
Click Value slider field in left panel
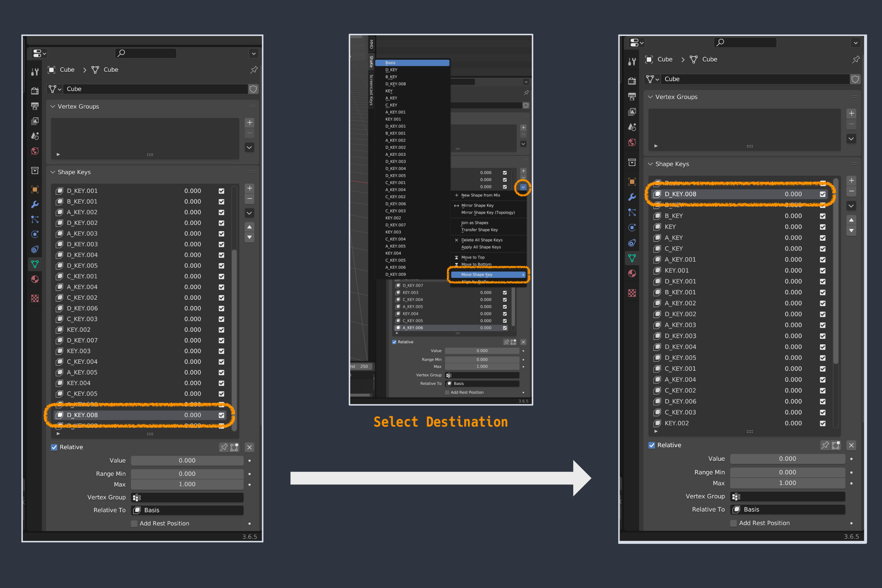tap(187, 460)
